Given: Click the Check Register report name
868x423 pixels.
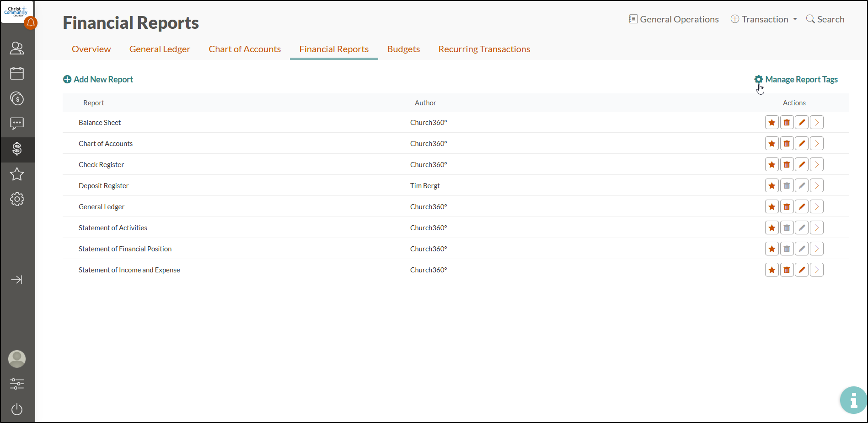Looking at the screenshot, I should (x=101, y=165).
